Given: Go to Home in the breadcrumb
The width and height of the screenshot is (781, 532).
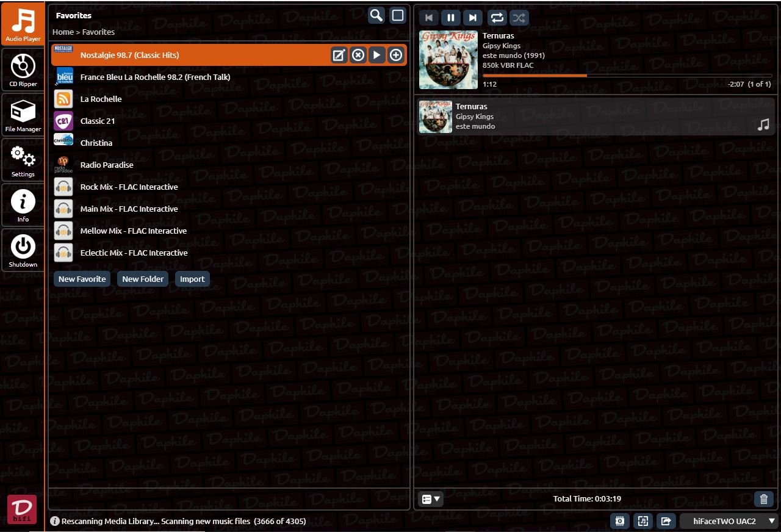Looking at the screenshot, I should coord(63,32).
